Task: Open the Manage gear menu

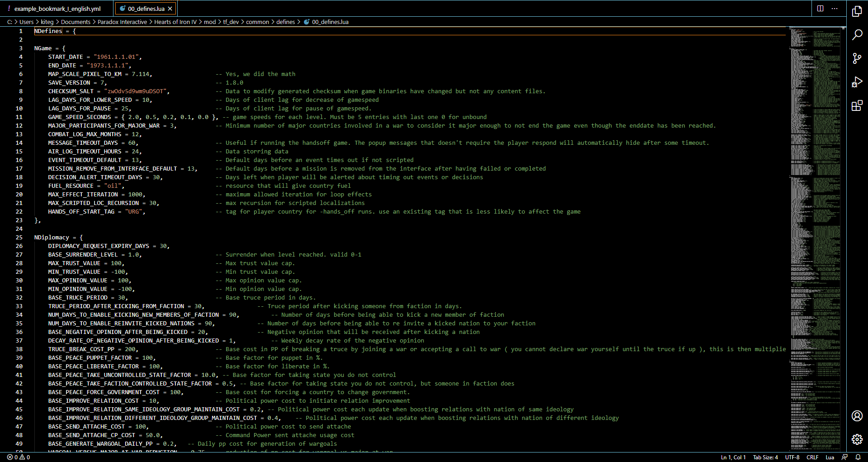Action: point(857,439)
